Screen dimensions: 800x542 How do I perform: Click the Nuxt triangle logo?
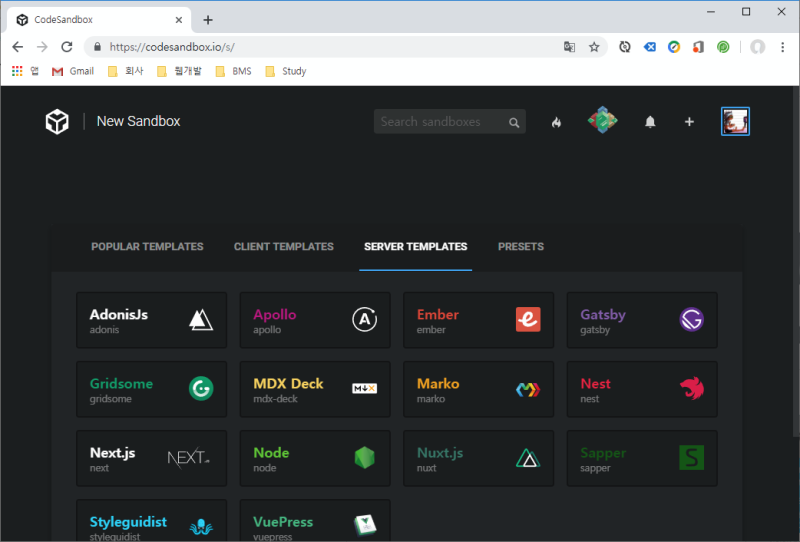pyautogui.click(x=528, y=458)
